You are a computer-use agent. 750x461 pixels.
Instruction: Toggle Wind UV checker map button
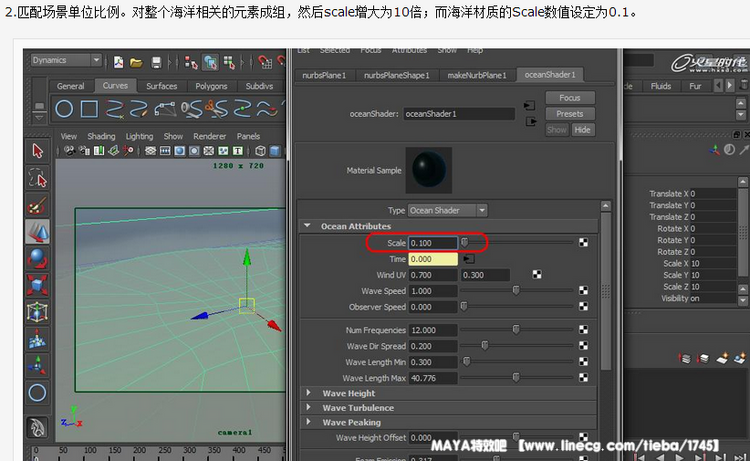[x=537, y=274]
